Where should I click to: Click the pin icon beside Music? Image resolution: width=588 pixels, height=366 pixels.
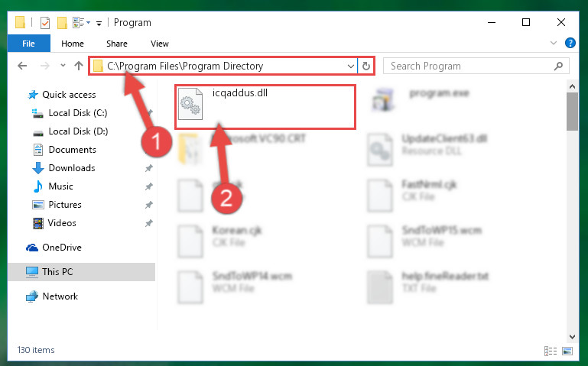[149, 186]
